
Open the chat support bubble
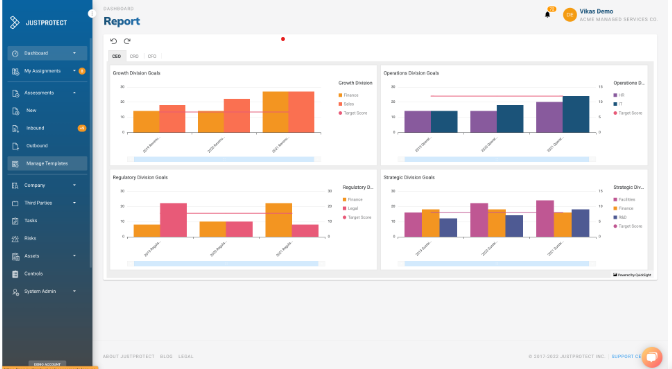pos(652,357)
